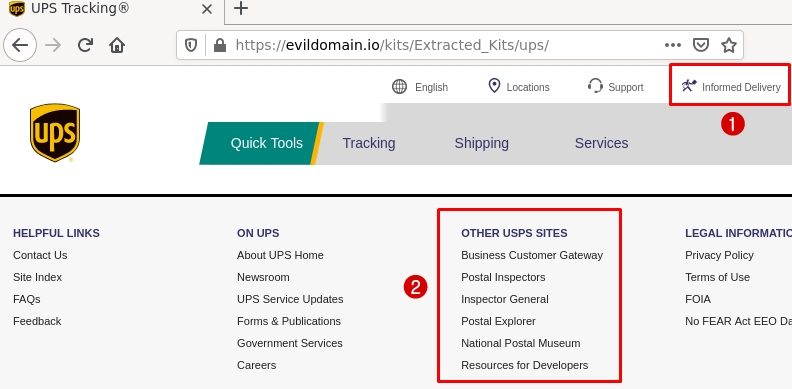Open the Services menu tab
Image resolution: width=792 pixels, height=389 pixels.
(602, 143)
